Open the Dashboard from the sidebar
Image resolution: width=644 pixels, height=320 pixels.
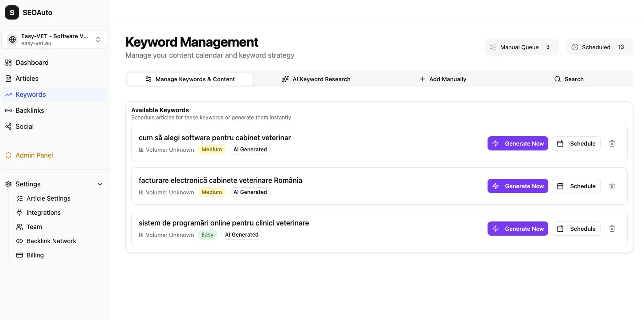pos(31,62)
